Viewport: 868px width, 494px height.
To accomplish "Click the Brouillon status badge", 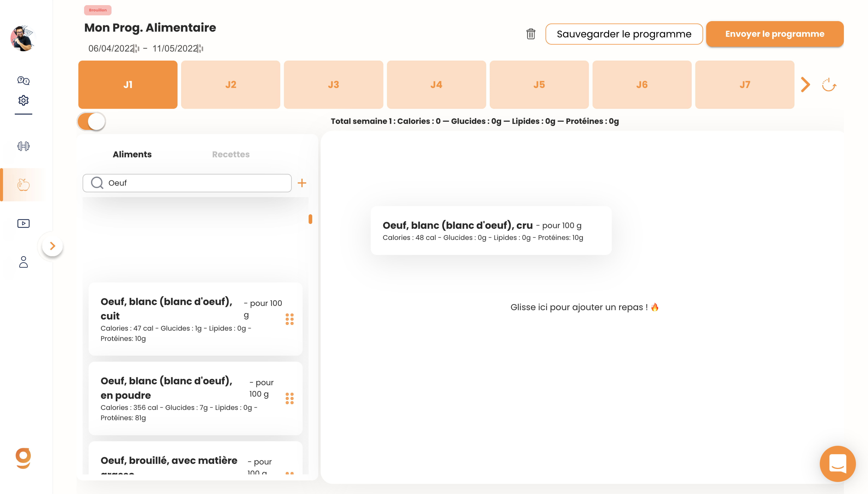I will [x=98, y=10].
